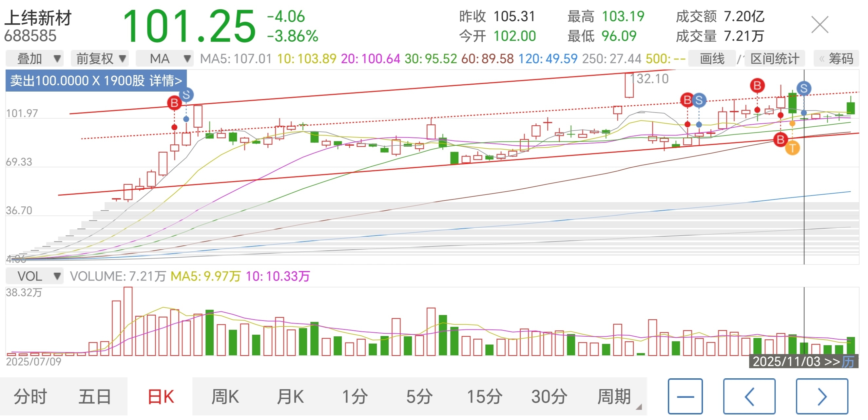
Task: Toggle the 区间统计 range statistics
Action: 775,59
